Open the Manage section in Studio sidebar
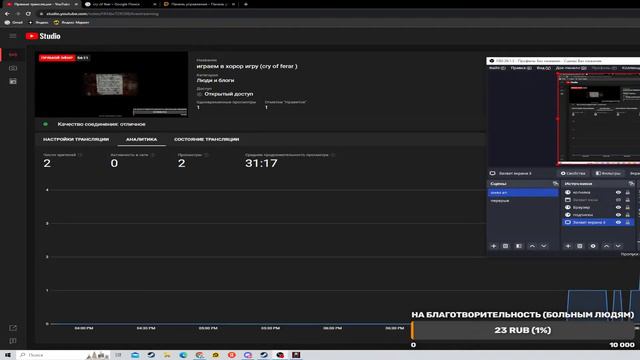Screen dimensions: 640x360 coord(13,82)
